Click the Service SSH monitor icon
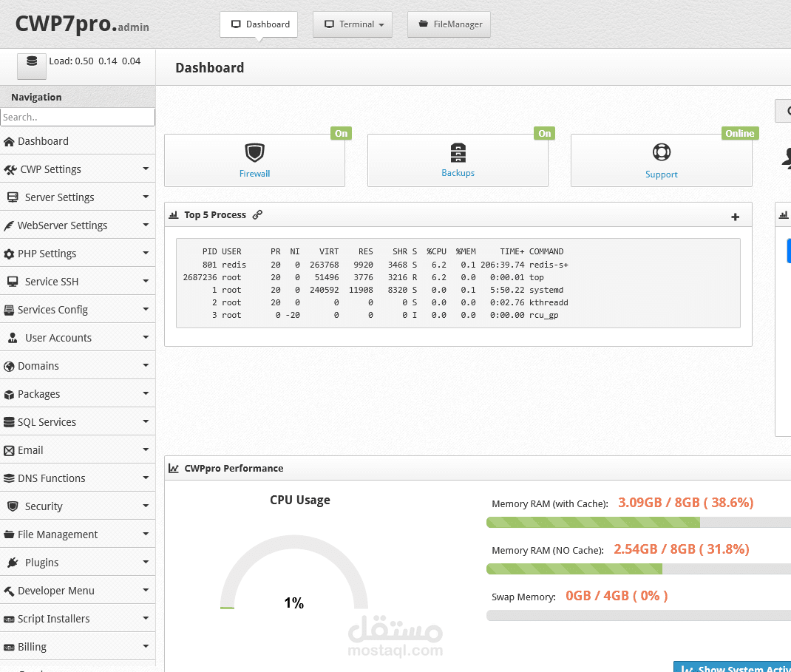 tap(13, 282)
